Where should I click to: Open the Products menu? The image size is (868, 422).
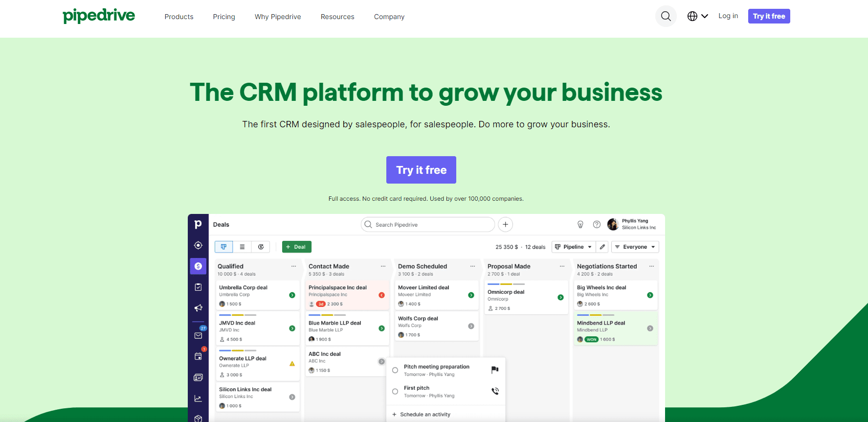click(179, 17)
